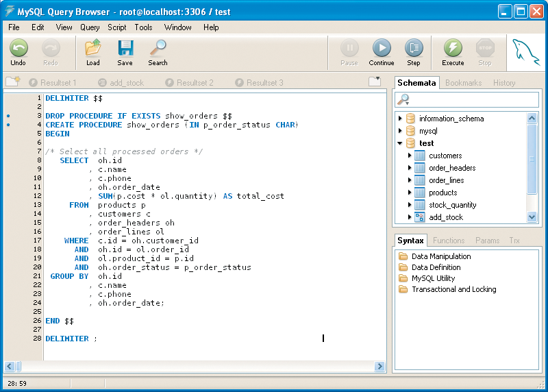The width and height of the screenshot is (548, 392).
Task: Click the schemata scrollbar down arrow
Action: [x=532, y=217]
